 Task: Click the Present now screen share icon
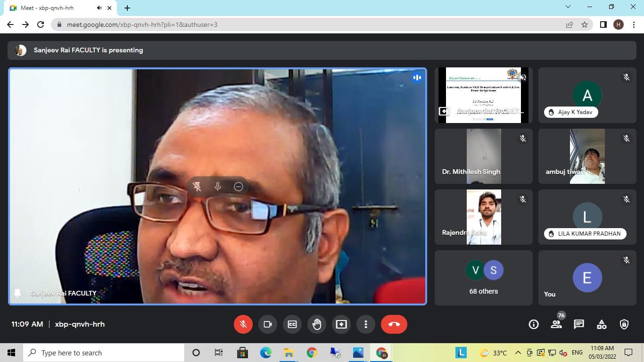pyautogui.click(x=341, y=324)
